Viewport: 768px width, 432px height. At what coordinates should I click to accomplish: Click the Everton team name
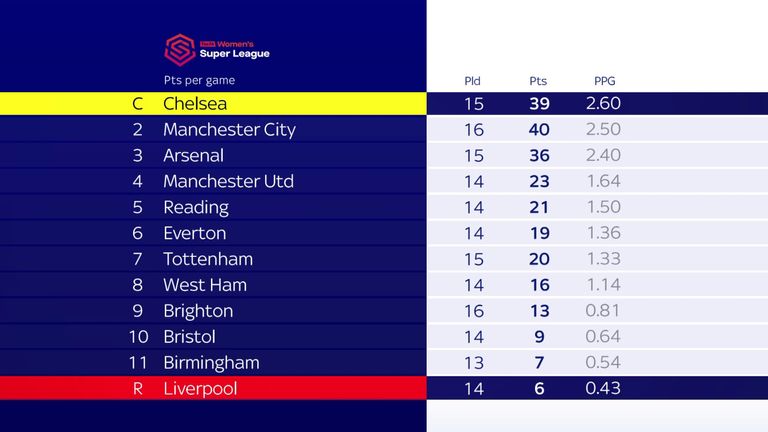point(194,233)
